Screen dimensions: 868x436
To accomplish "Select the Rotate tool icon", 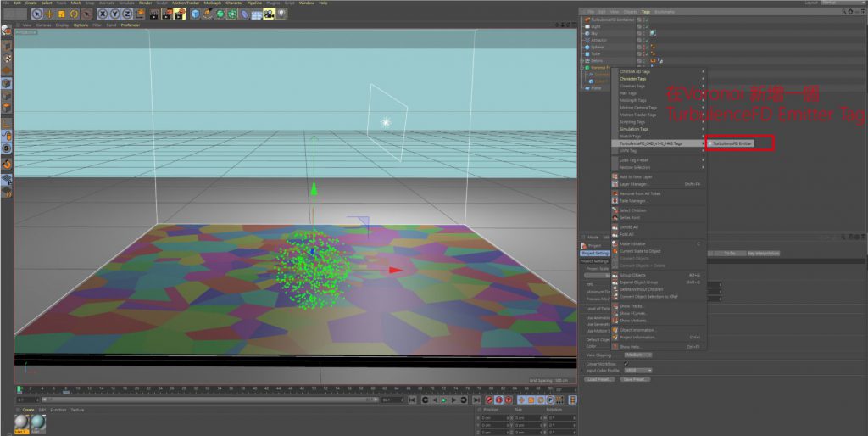I will 75,14.
